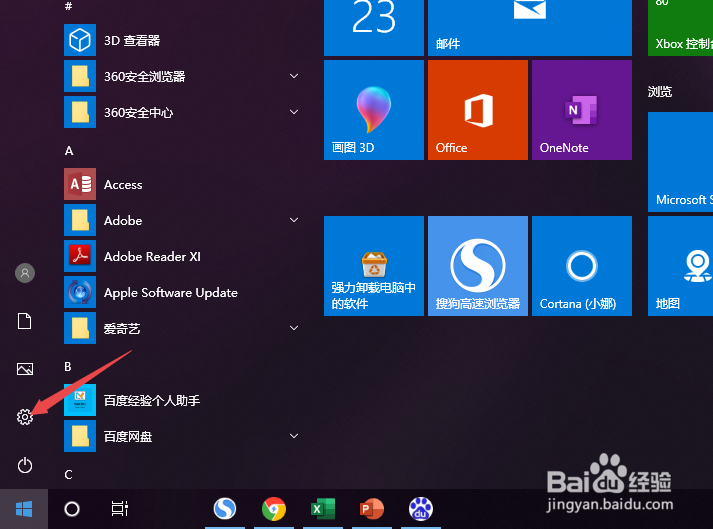
Task: Open the calendar tile showing 23
Action: coord(374,28)
